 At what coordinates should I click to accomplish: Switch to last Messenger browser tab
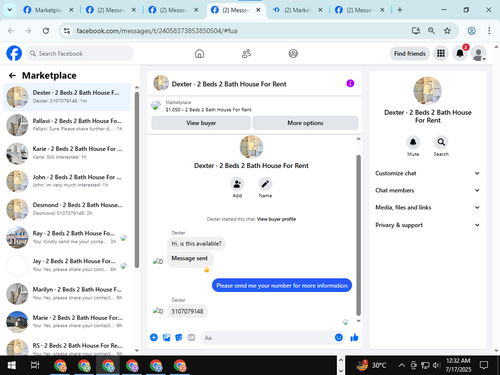tap(360, 10)
